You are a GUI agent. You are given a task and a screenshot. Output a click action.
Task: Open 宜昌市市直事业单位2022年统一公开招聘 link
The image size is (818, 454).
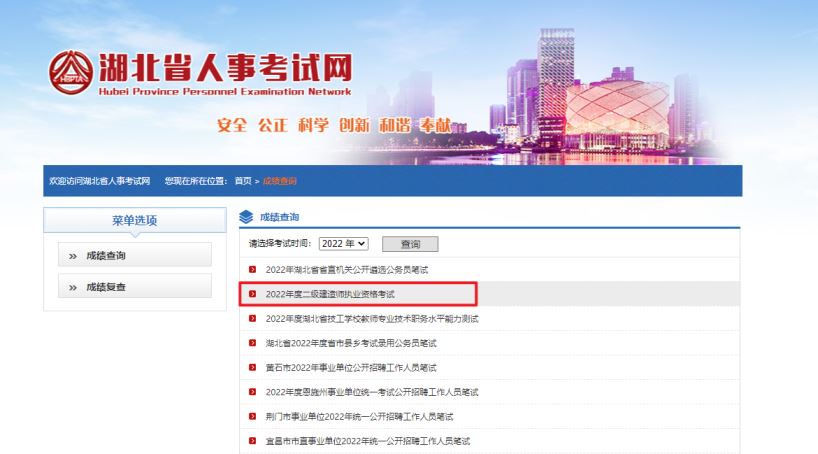point(367,440)
